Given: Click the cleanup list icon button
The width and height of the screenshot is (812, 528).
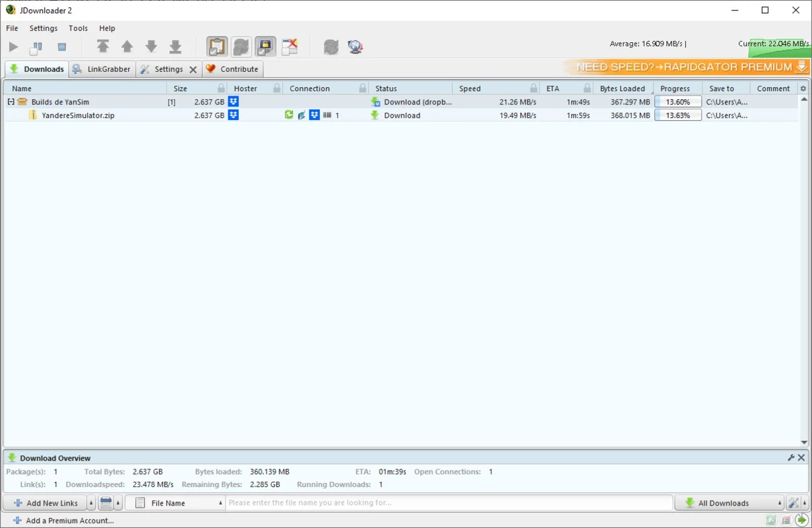Looking at the screenshot, I should click(106, 503).
